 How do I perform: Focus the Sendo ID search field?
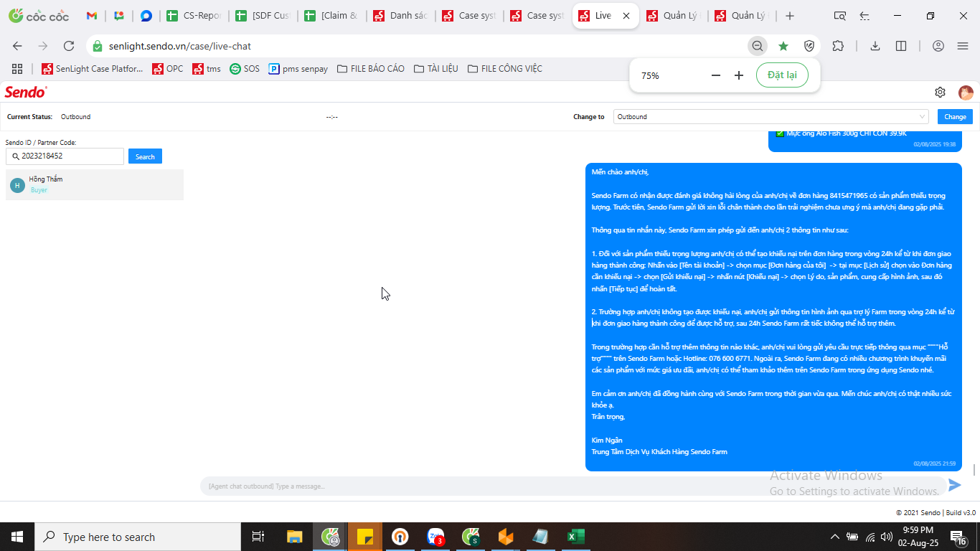click(65, 156)
